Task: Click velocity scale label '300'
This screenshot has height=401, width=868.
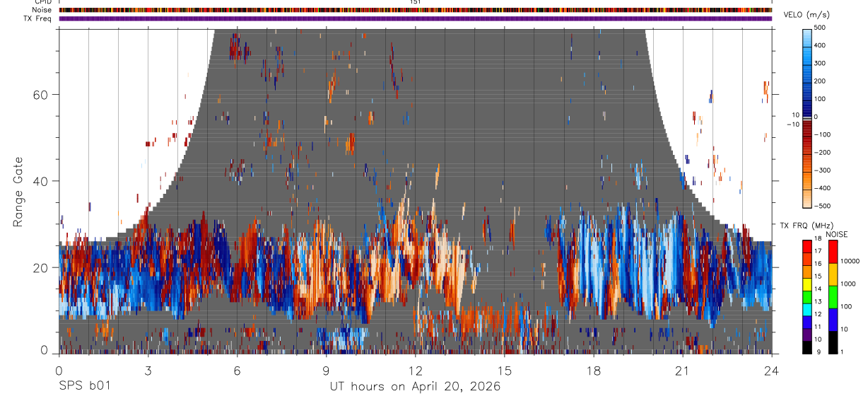Action: point(820,63)
